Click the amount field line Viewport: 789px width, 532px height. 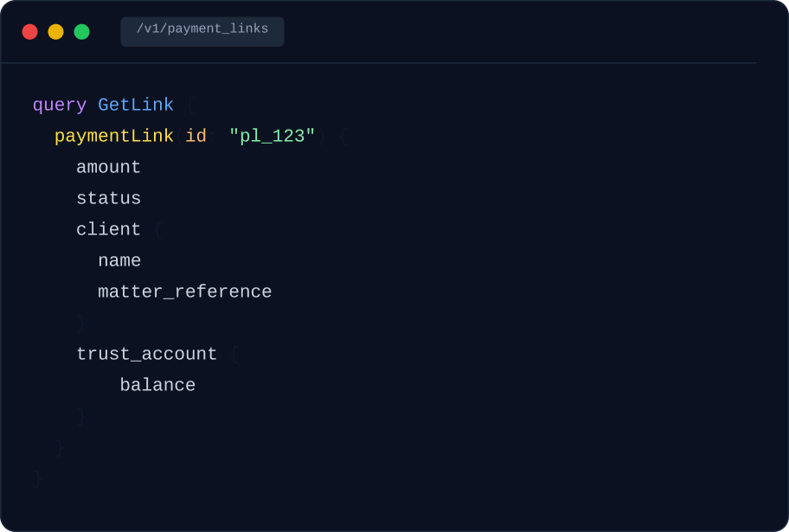click(x=108, y=168)
